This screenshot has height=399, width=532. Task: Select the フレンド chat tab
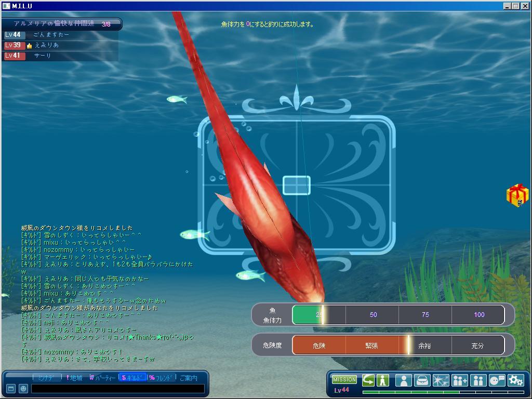point(161,378)
